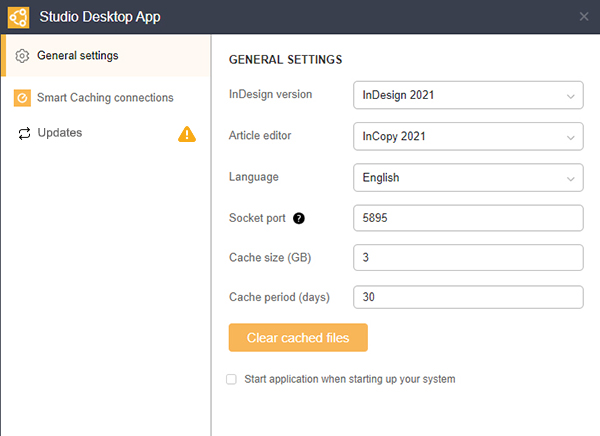Click the gear icon beside General settings
The image size is (600, 436).
23,56
